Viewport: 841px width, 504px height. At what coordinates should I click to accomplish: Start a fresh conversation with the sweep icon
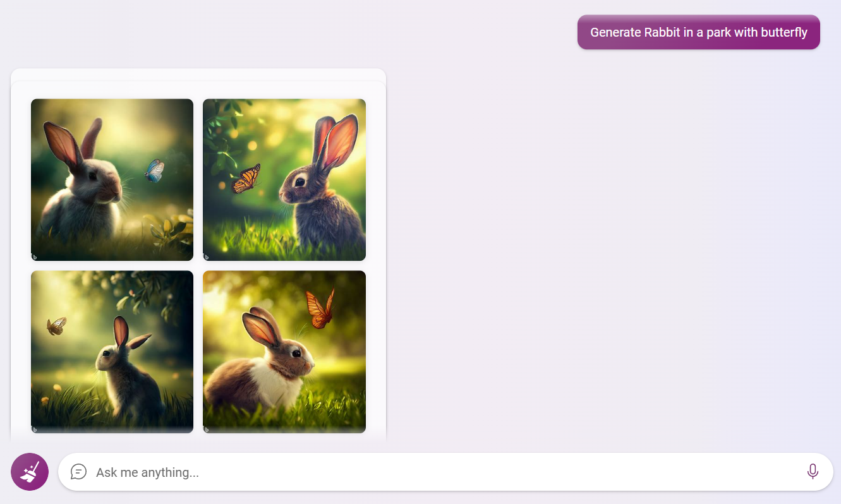click(29, 471)
